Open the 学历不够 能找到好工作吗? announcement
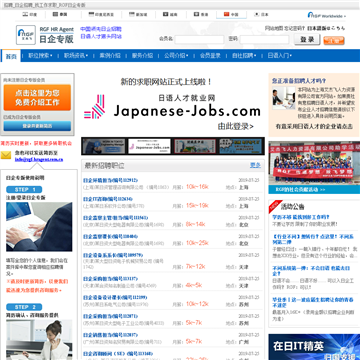 coord(301,217)
